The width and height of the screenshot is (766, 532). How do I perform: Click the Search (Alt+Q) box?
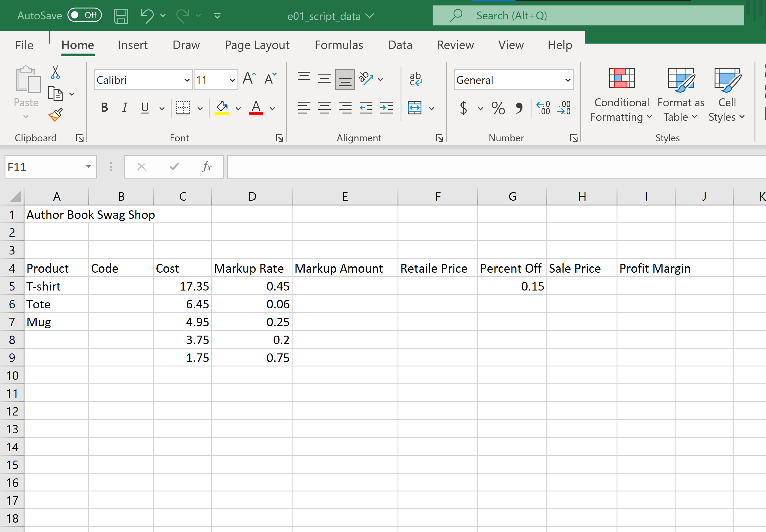588,15
